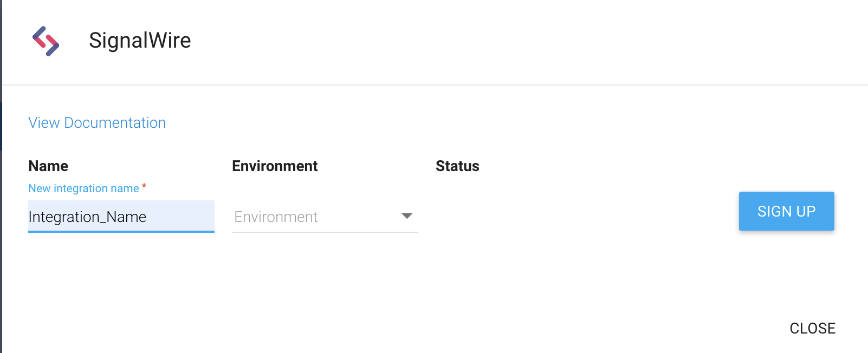Click inside the Integration_Name text field
This screenshot has width=868, height=353.
tap(121, 217)
